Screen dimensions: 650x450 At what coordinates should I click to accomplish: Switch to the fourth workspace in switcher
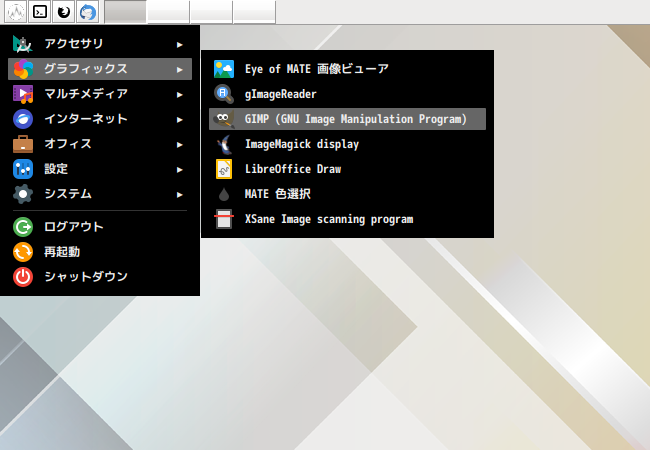(255, 12)
